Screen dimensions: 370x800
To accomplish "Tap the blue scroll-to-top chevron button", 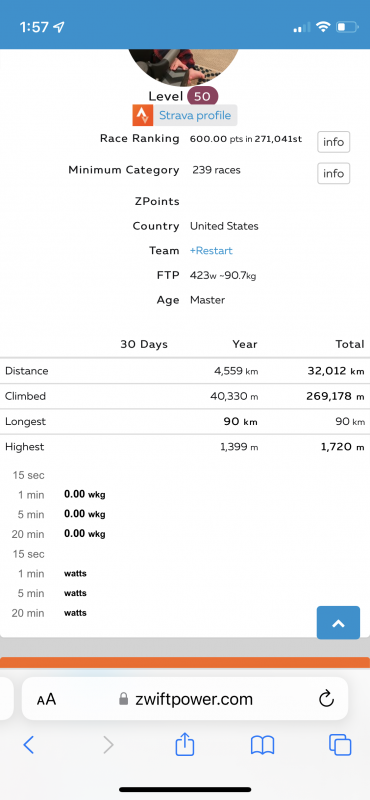I will [x=338, y=623].
